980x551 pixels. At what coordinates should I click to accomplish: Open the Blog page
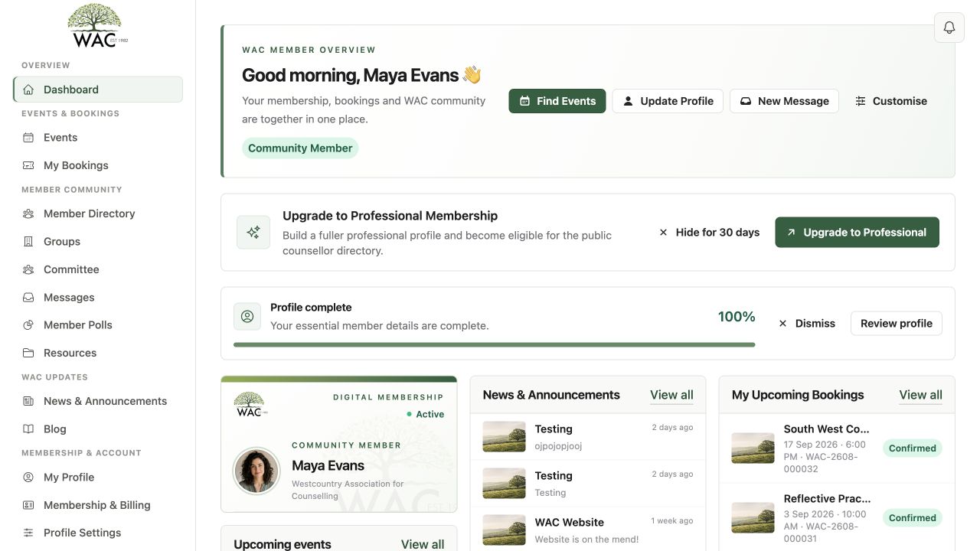[x=98, y=429]
